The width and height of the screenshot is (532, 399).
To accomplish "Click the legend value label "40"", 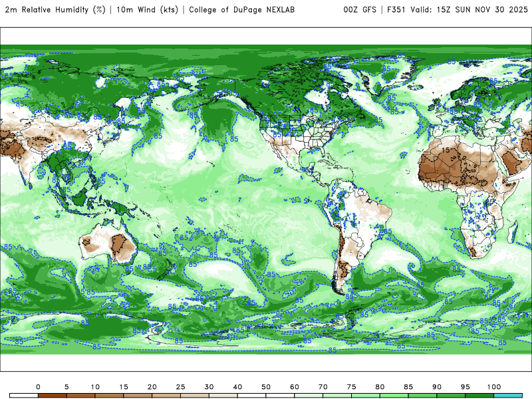I will point(237,387).
